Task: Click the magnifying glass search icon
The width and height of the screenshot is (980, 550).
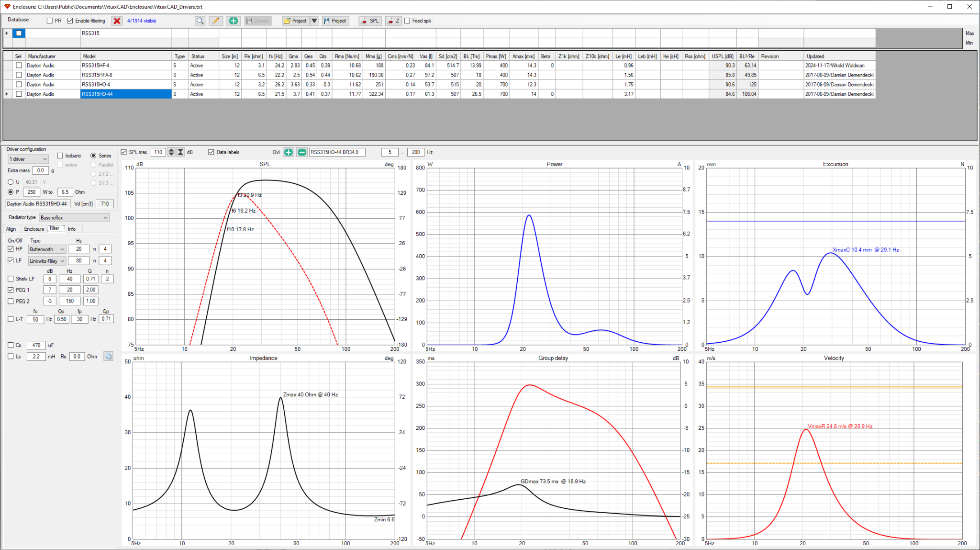Action: [x=200, y=21]
